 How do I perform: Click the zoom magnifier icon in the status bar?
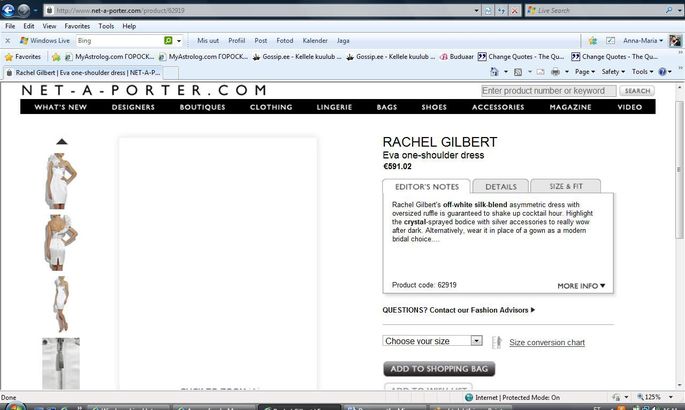(x=640, y=397)
